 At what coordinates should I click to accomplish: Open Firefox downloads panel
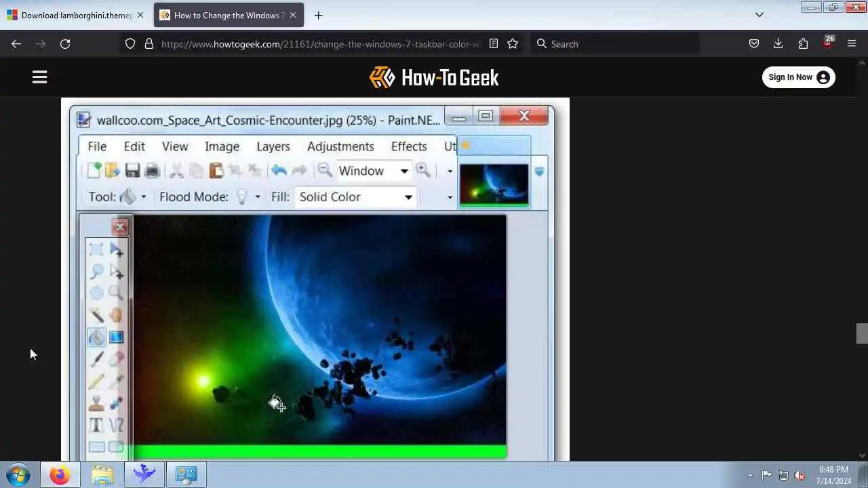pyautogui.click(x=778, y=43)
